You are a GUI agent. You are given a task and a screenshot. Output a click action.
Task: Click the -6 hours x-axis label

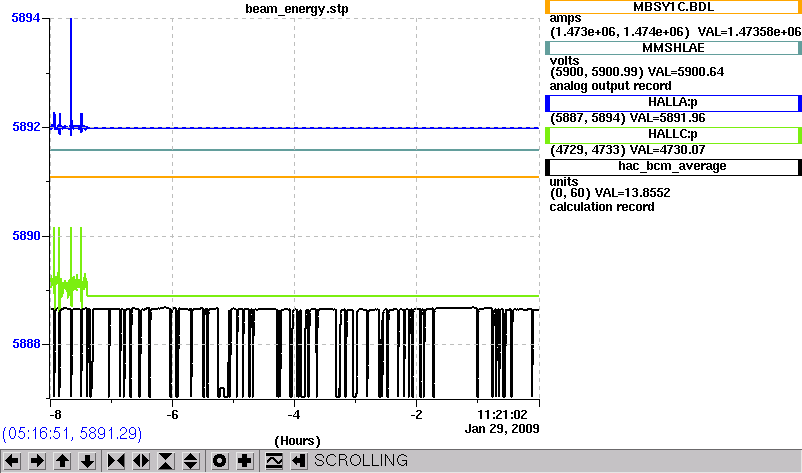click(x=172, y=415)
